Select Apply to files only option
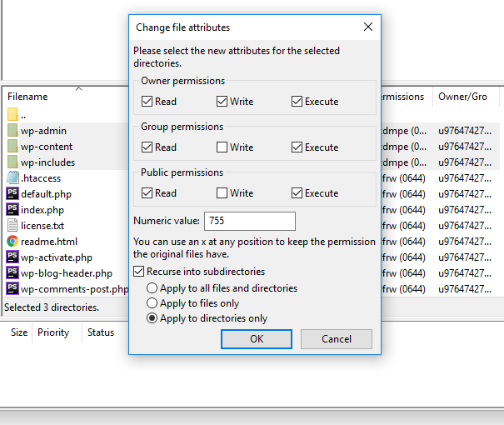Viewport: 504px width, 425px height. (152, 303)
